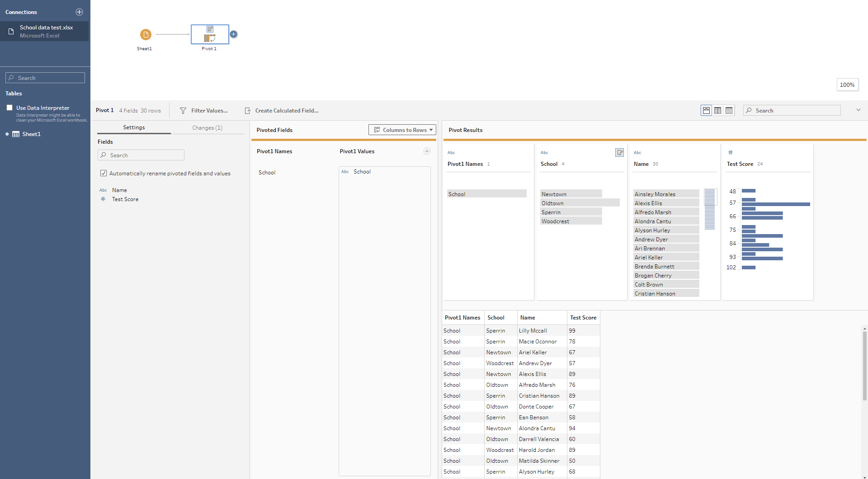This screenshot has width=868, height=479.
Task: Open the Columns to Rows dropdown
Action: point(402,130)
